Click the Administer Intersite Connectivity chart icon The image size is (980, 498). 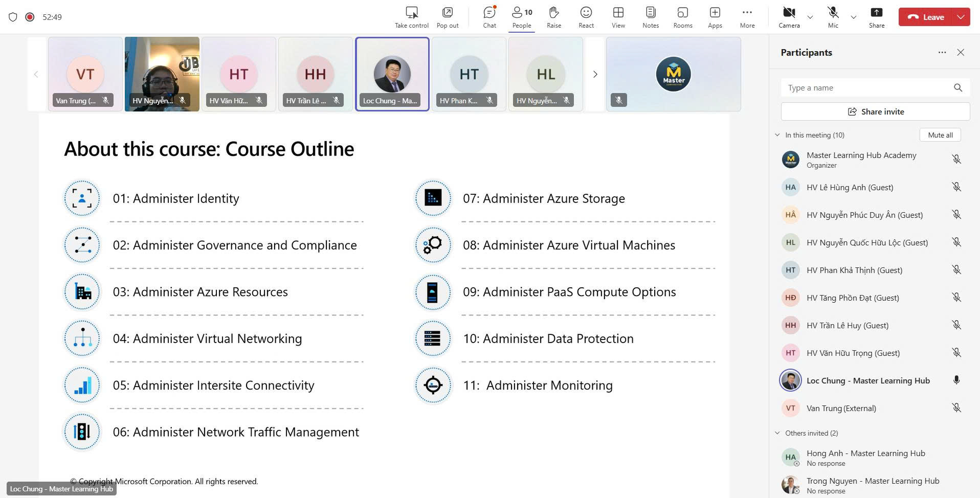click(82, 385)
